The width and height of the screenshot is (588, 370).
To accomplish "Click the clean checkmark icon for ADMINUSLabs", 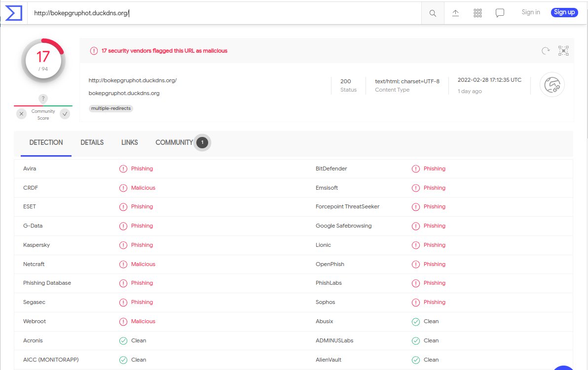I will tap(415, 341).
